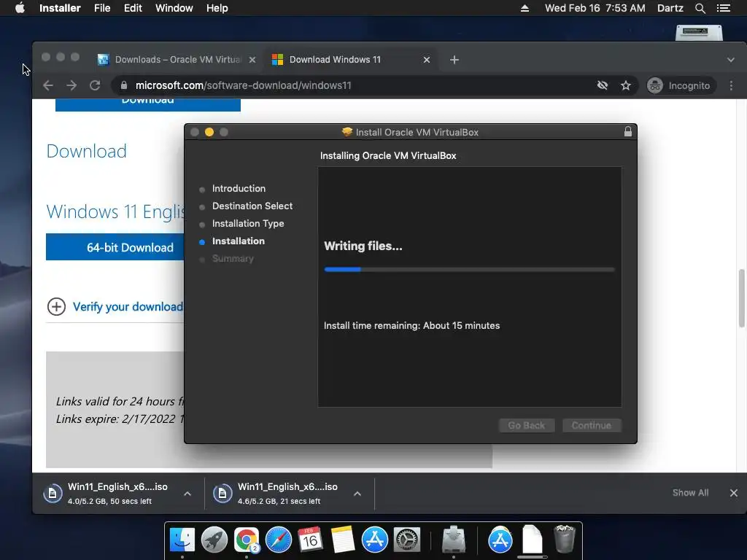Open the Edit menu
747x560 pixels.
click(x=133, y=8)
